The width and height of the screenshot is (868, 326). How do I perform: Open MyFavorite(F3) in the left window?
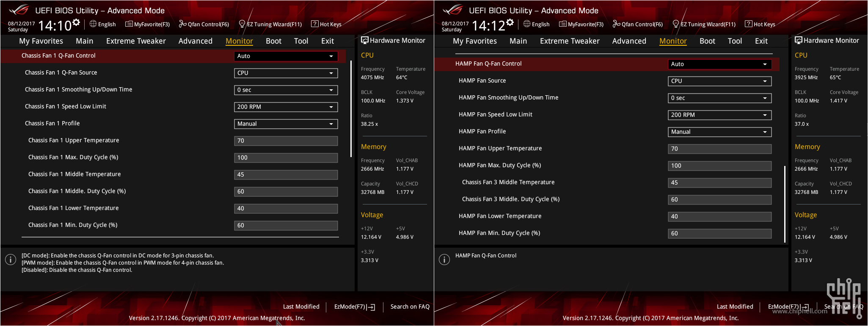[x=148, y=24]
